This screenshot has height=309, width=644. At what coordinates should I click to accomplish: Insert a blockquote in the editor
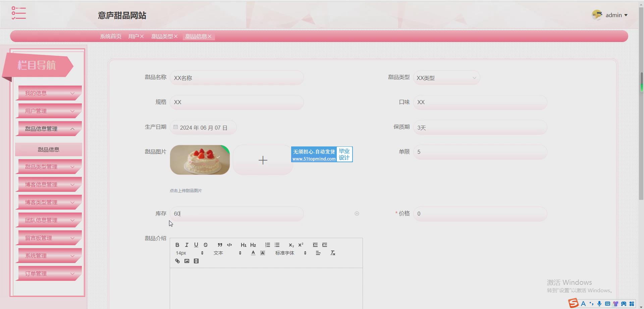220,245
